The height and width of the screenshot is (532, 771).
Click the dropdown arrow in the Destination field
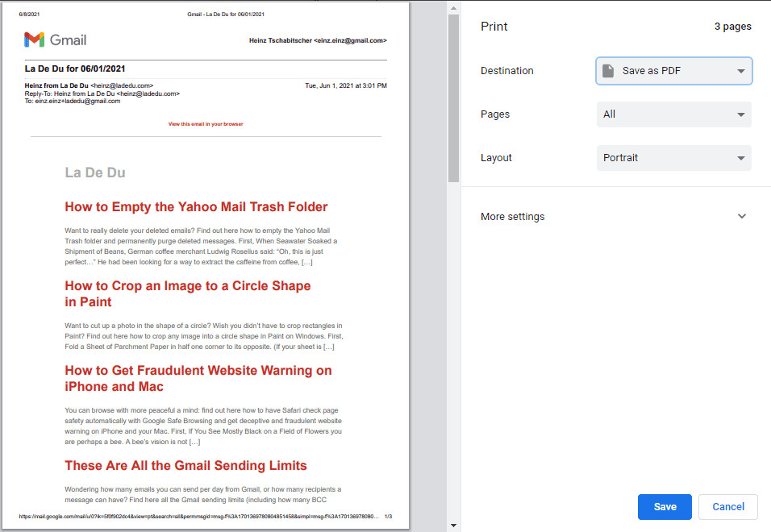click(741, 71)
